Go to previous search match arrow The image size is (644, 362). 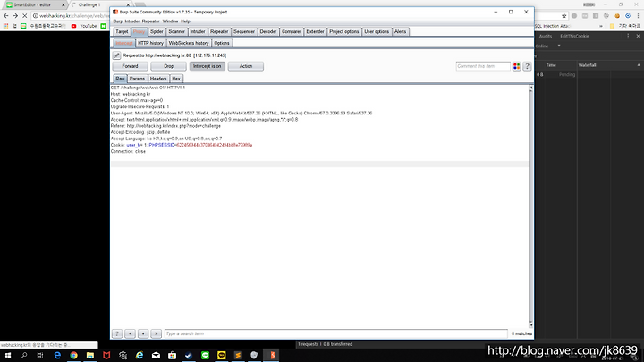131,333
